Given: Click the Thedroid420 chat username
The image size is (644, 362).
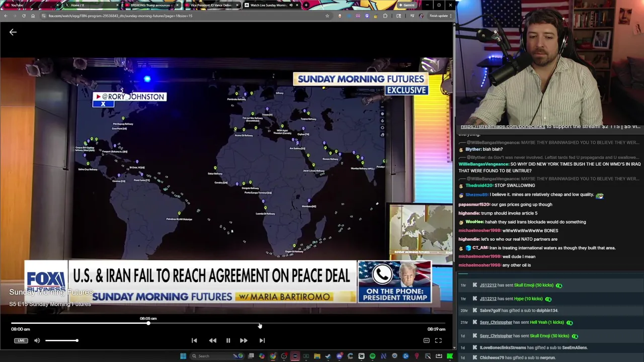Looking at the screenshot, I should click(x=479, y=185).
